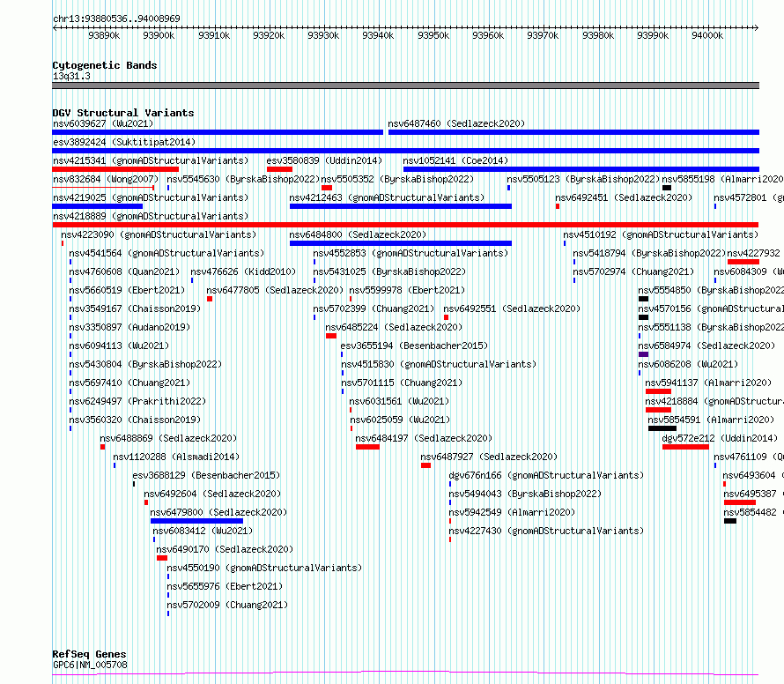The image size is (784, 684).
Task: Open the GPC6|NM_005708 RefSeq gene
Action: tap(90, 665)
